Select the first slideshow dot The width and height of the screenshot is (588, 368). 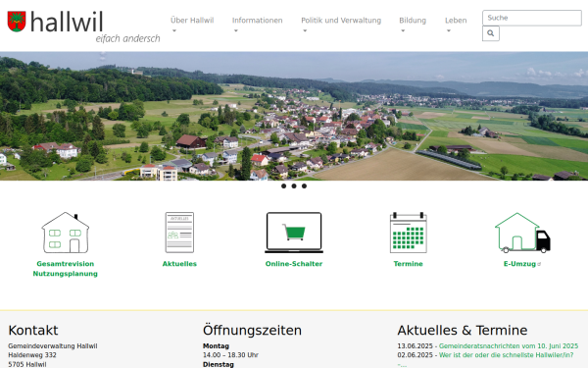point(283,185)
